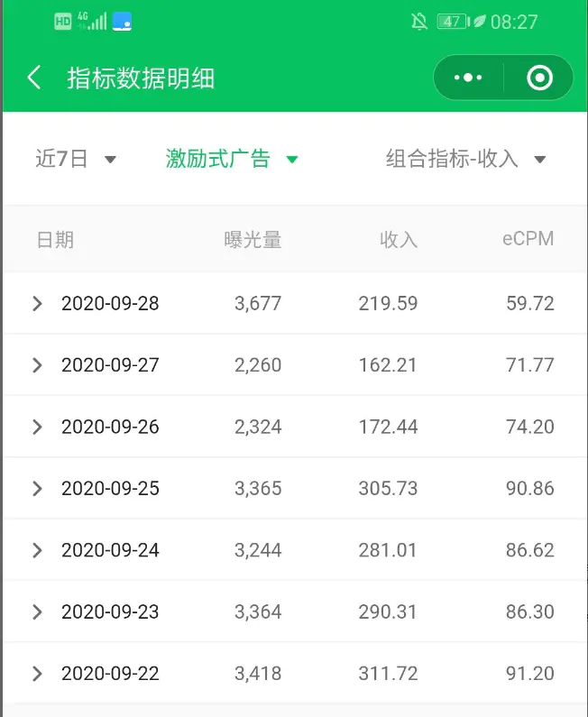Expand the 2020-09-24 row
This screenshot has width=588, height=717.
[37, 550]
